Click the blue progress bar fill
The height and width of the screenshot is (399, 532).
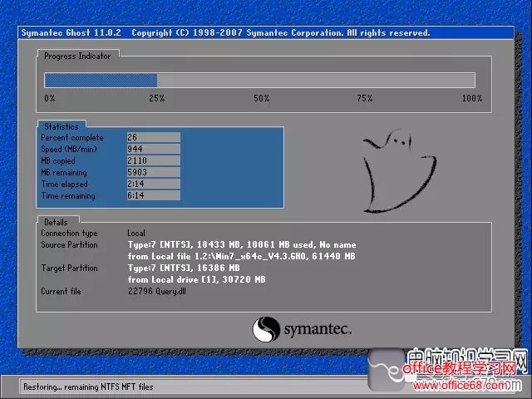101,81
